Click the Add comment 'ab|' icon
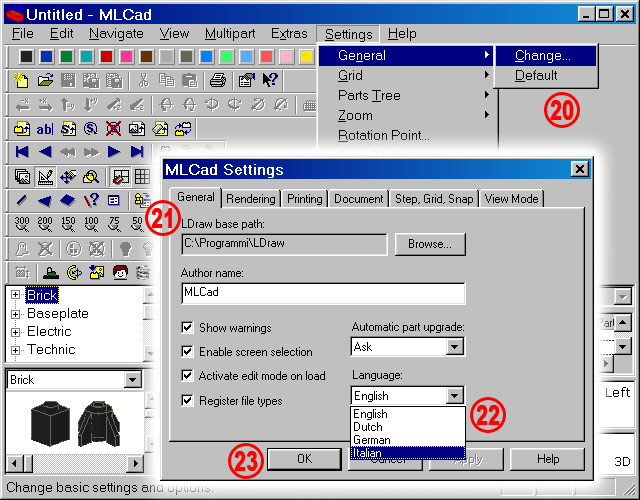 coord(44,129)
